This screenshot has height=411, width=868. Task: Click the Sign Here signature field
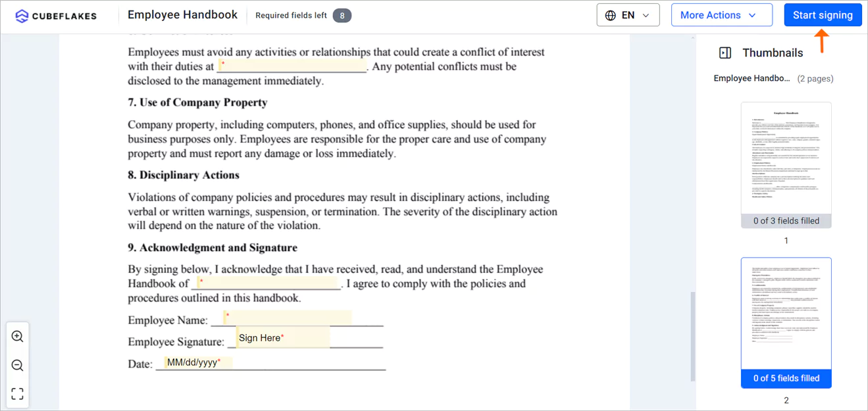[x=283, y=338]
